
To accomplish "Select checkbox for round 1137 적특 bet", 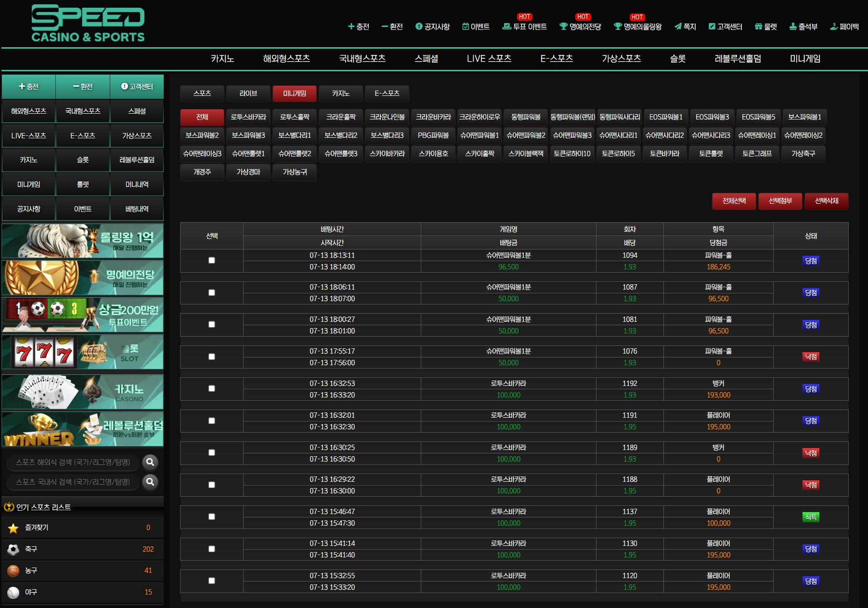I will coord(211,516).
